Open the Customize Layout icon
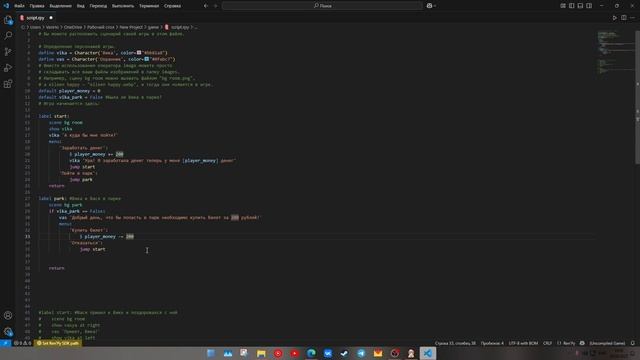Image resolution: width=640 pixels, height=360 pixels. tap(563, 6)
